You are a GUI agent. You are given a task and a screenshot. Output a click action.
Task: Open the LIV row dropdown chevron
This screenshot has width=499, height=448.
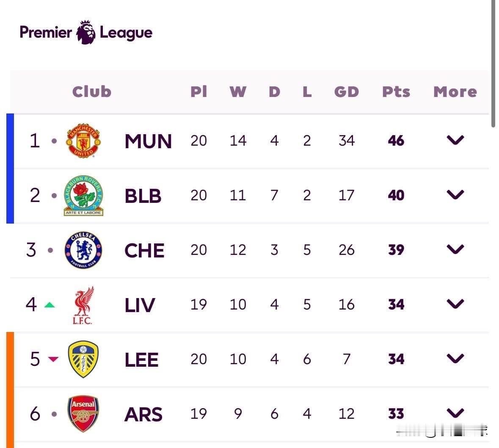coord(455,304)
